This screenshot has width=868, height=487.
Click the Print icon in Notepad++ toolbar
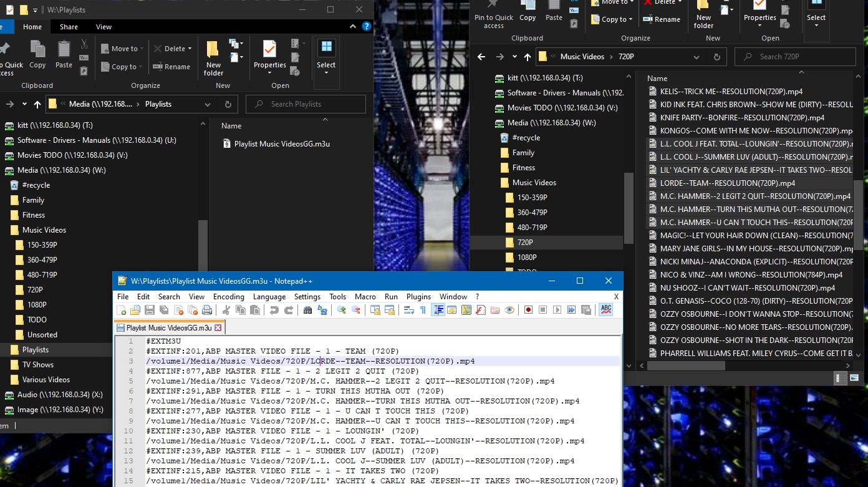[x=207, y=310]
